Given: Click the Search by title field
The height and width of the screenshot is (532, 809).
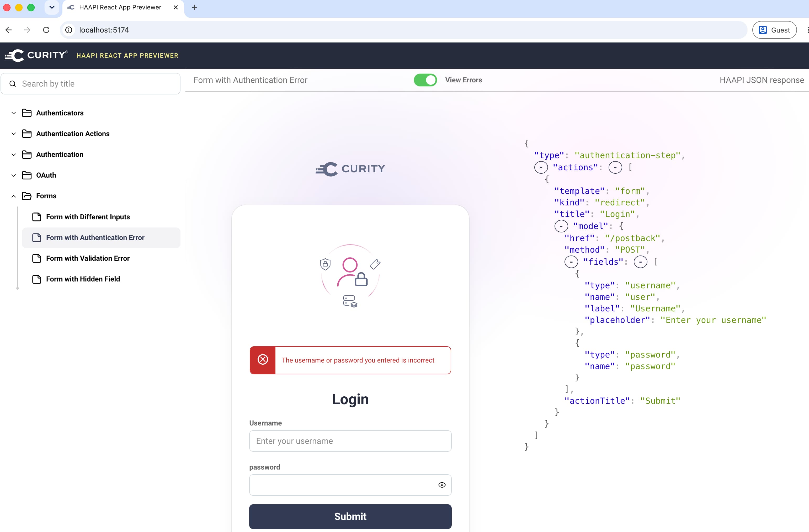Looking at the screenshot, I should (x=91, y=84).
